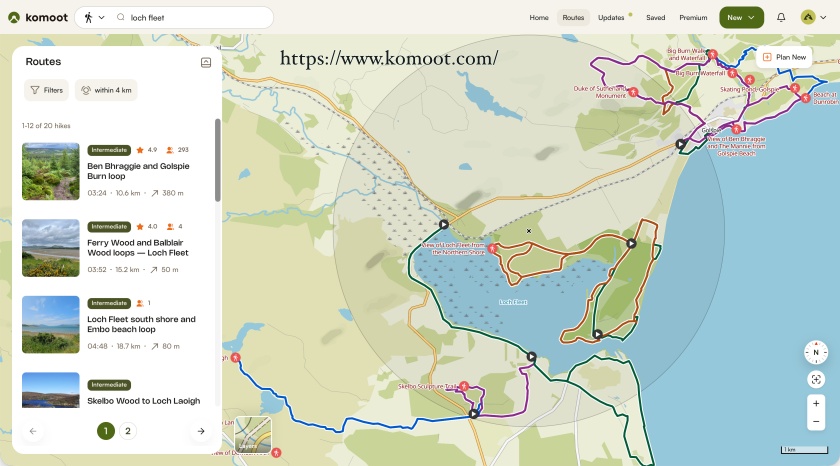Adjust the 'within 4 km' radius filter
The image size is (840, 466).
pos(105,90)
